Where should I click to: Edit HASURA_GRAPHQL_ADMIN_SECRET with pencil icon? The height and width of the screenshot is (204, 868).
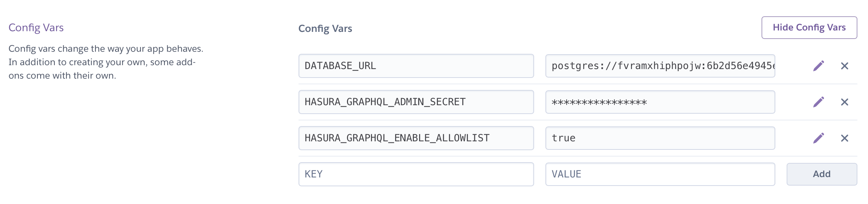pyautogui.click(x=818, y=102)
